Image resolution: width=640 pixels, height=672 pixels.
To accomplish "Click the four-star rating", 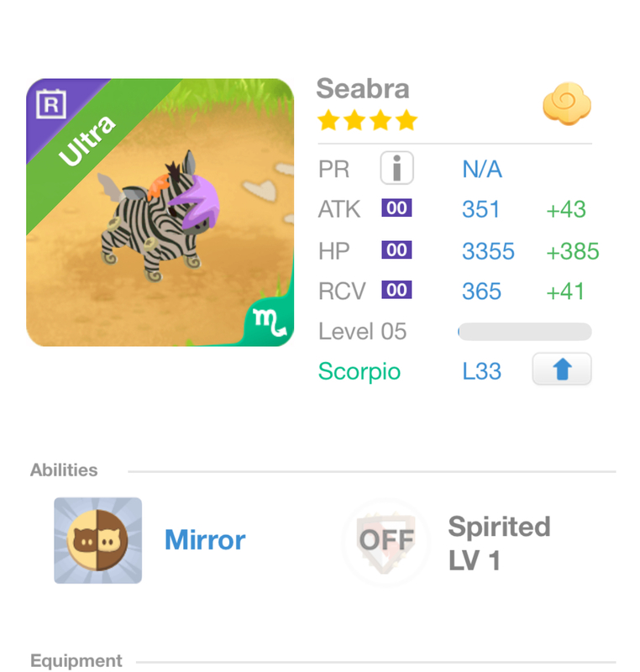I will (x=367, y=121).
